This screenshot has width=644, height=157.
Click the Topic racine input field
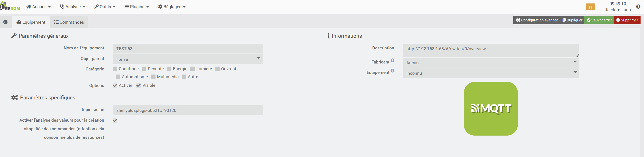click(x=187, y=110)
